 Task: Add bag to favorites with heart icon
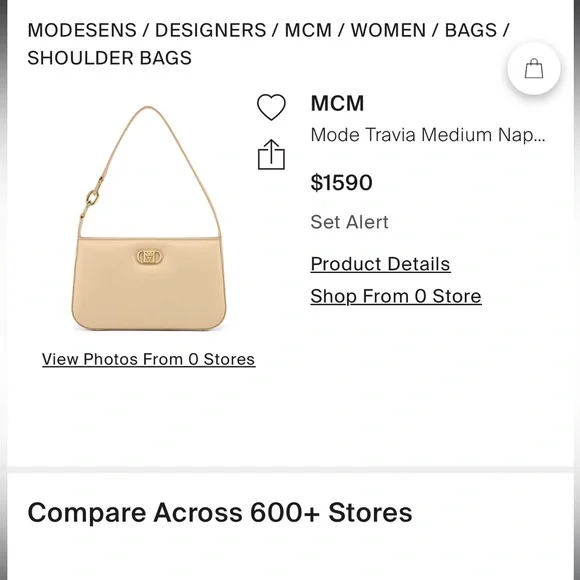click(x=271, y=107)
